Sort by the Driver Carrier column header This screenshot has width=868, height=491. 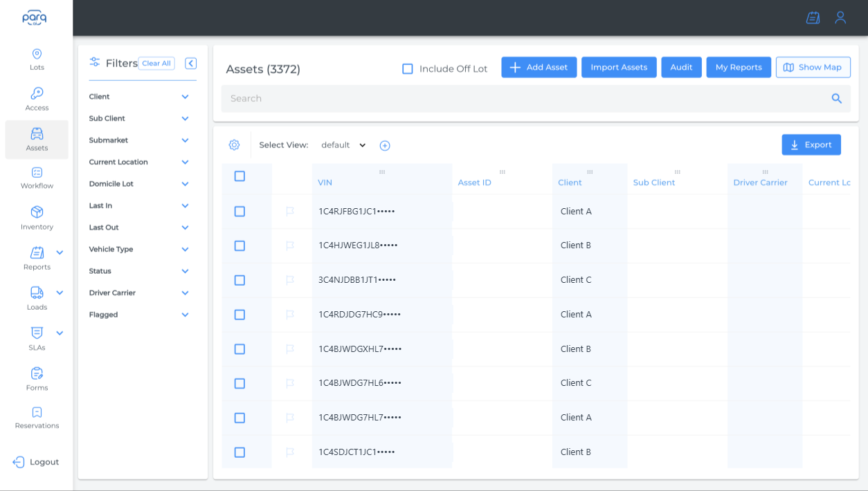click(x=760, y=183)
